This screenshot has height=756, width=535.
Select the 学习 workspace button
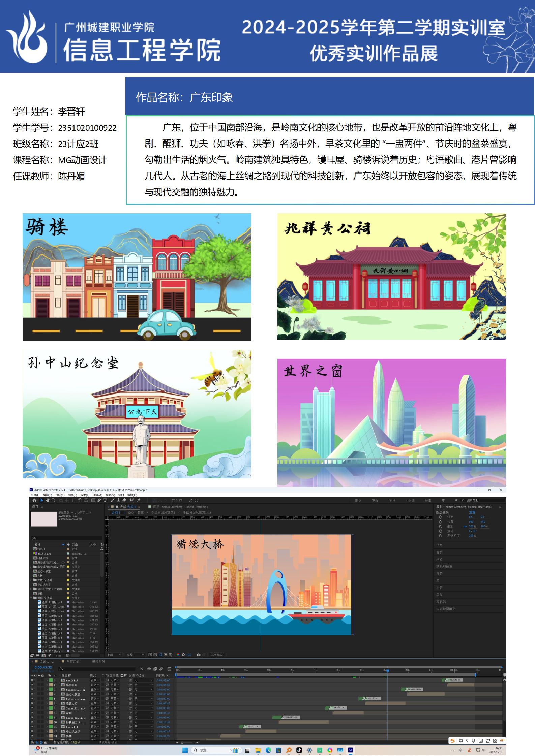(x=392, y=500)
